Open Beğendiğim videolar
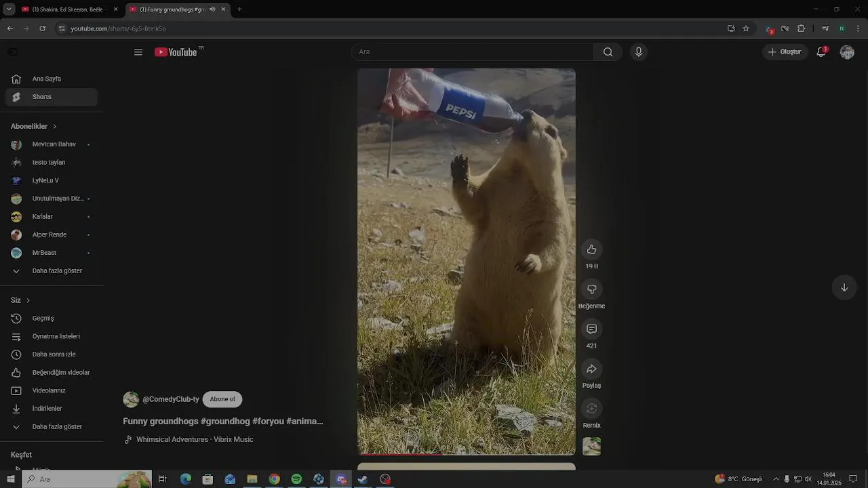Image resolution: width=868 pixels, height=488 pixels. tap(52, 372)
